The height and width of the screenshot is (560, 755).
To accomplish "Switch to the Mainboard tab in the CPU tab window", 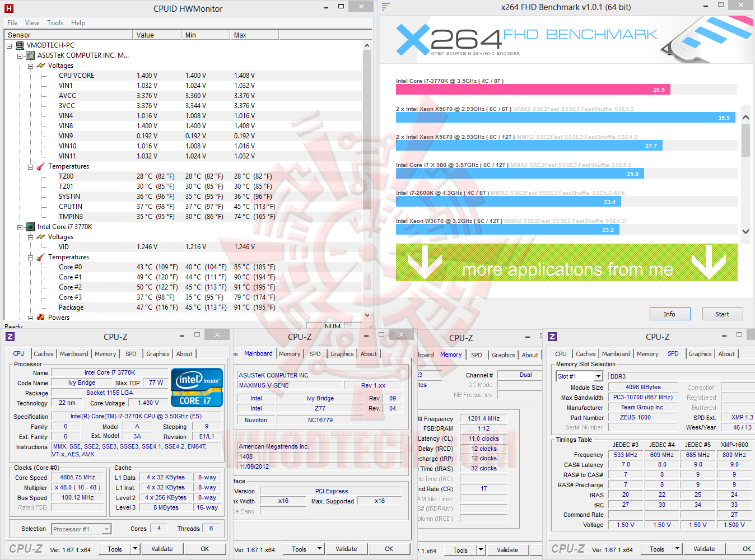I will [x=74, y=354].
